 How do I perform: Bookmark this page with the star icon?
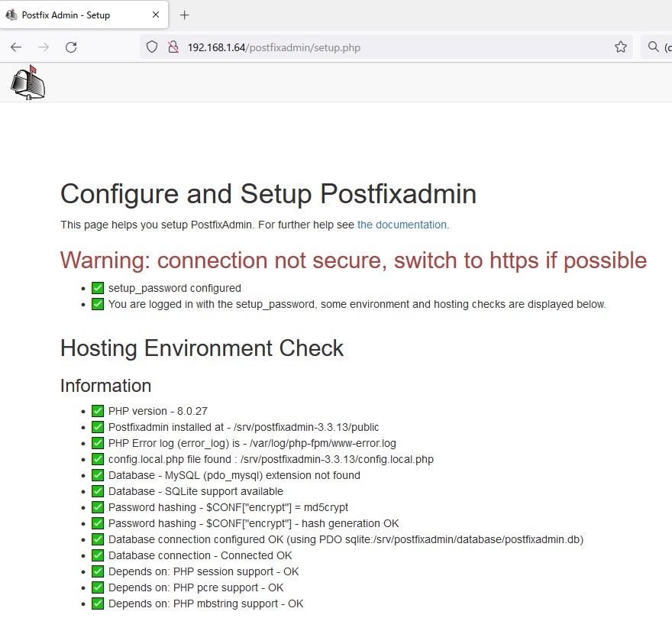pos(621,47)
